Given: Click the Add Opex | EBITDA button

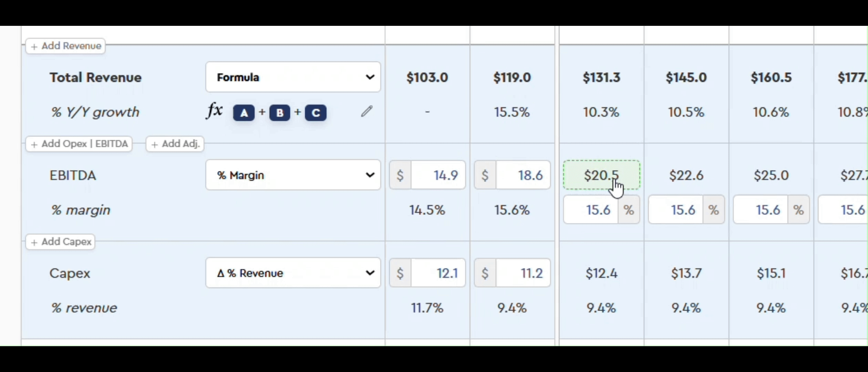Looking at the screenshot, I should tap(79, 144).
